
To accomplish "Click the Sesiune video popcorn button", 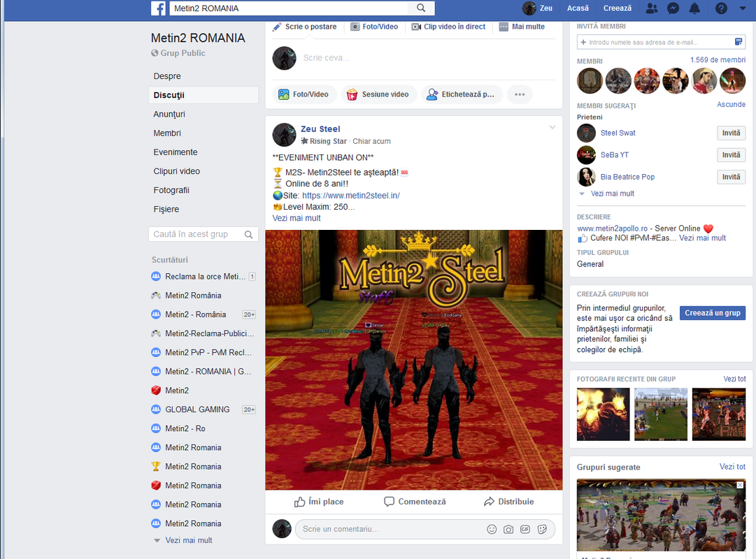I will 378,94.
